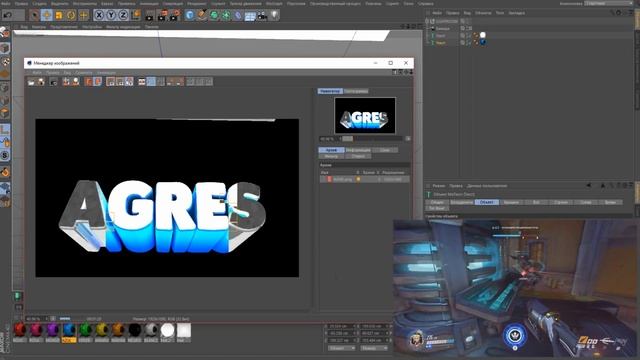Switch to the Объект tab in Attribute Manager
The image size is (640, 360).
pos(487,202)
